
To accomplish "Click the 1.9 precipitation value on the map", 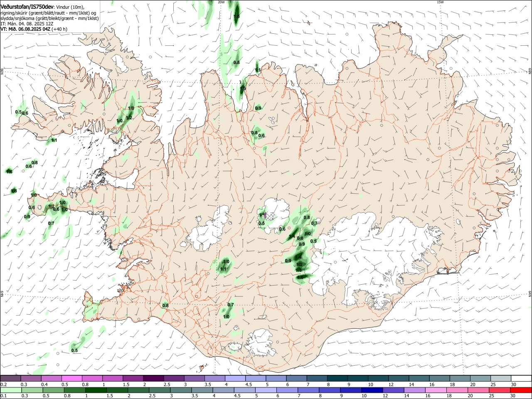I will click(x=243, y=89).
